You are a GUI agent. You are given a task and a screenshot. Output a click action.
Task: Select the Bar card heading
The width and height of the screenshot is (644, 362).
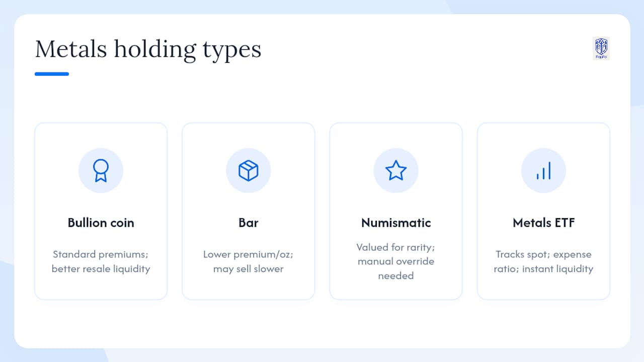tap(248, 223)
